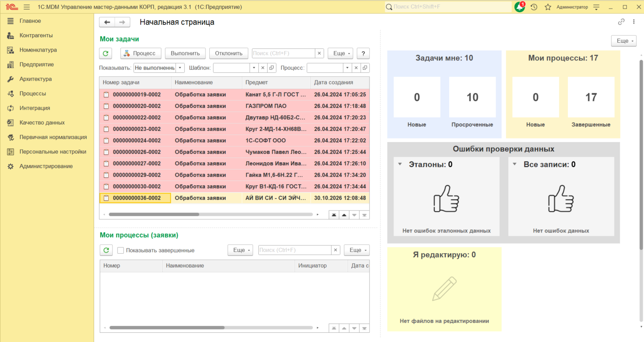Open the notifications bell icon

[520, 7]
